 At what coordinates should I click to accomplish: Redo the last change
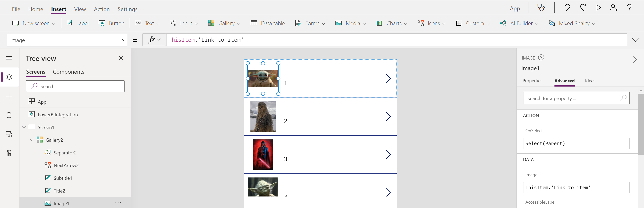click(x=583, y=8)
